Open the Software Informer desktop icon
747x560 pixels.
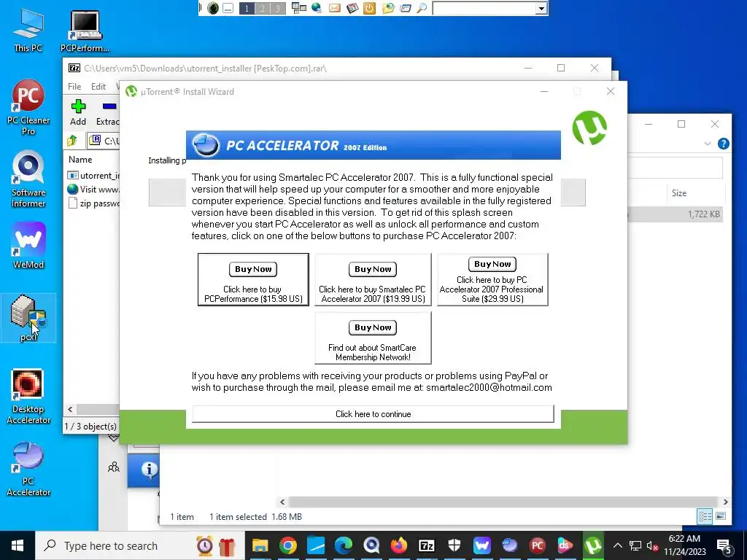point(28,179)
